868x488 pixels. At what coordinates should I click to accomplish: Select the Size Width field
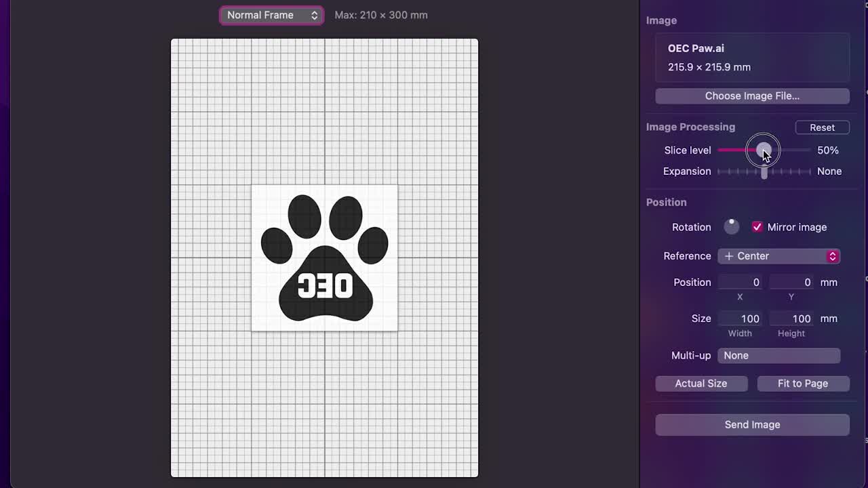(741, 319)
